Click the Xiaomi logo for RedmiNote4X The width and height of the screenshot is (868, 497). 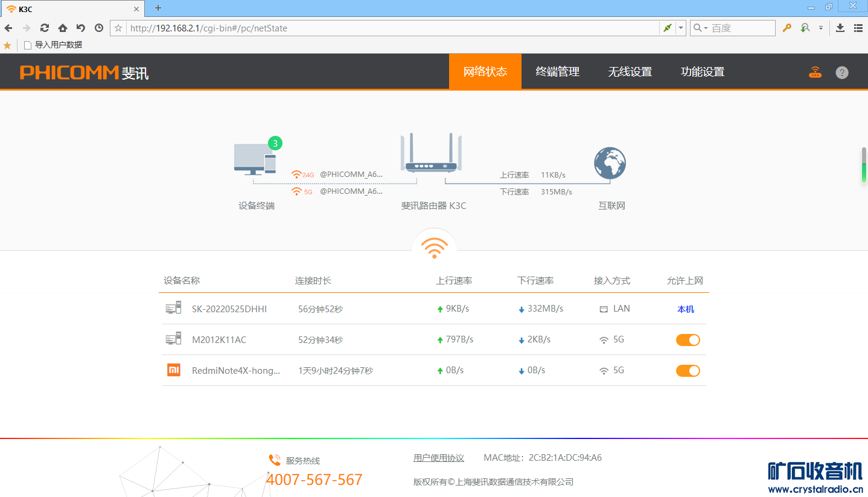(x=174, y=370)
